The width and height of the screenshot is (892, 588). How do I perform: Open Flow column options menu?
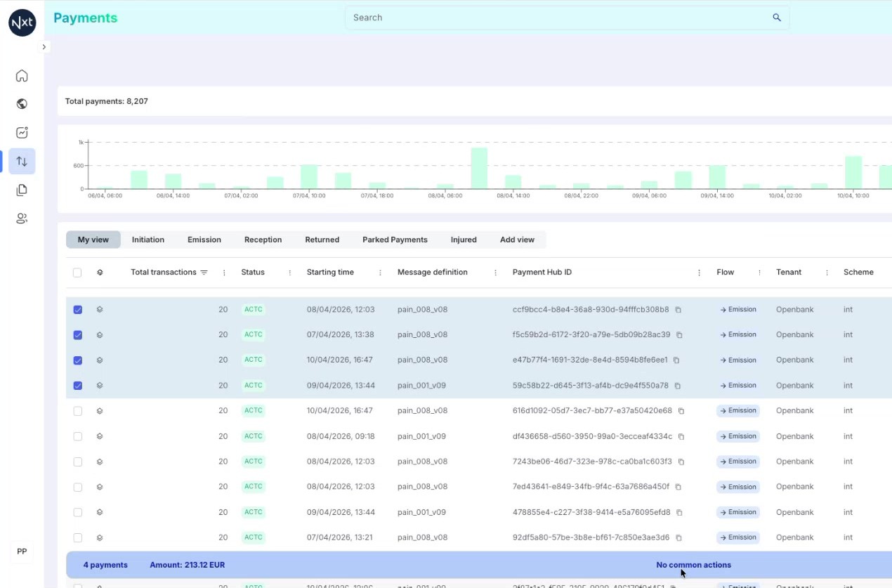click(x=759, y=273)
